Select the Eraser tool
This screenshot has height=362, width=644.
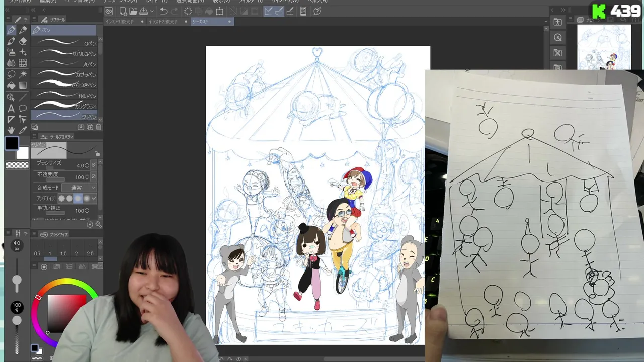pos(23,41)
